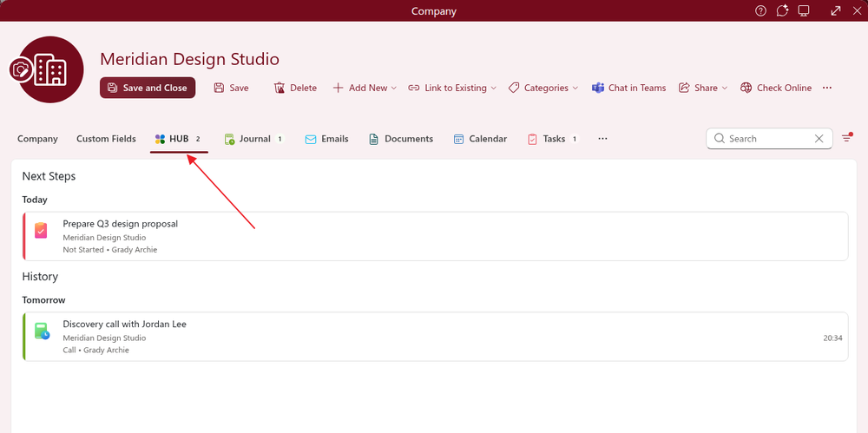
Task: Open the Categories dropdown
Action: (543, 88)
